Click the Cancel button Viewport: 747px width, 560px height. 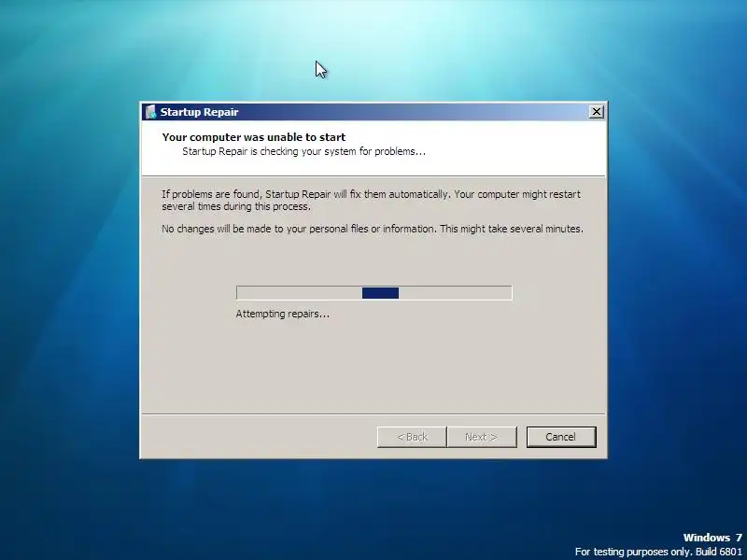tap(561, 437)
